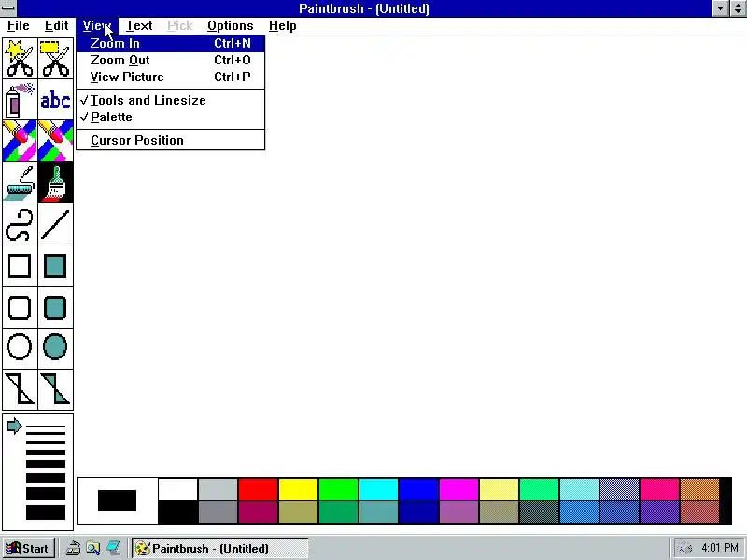Select the Scissors free-form cutout tool
747x560 pixels.
pyautogui.click(x=20, y=59)
